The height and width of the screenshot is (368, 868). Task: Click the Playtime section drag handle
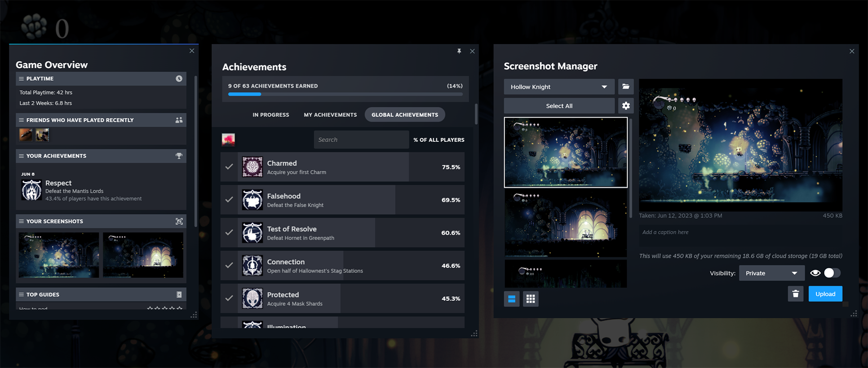click(x=21, y=79)
